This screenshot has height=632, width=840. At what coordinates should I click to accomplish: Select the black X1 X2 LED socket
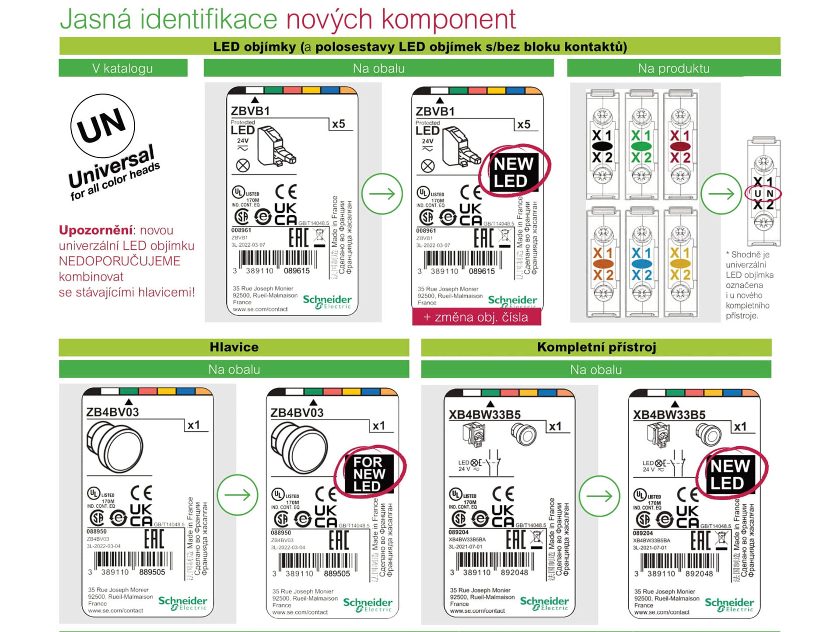tap(602, 144)
